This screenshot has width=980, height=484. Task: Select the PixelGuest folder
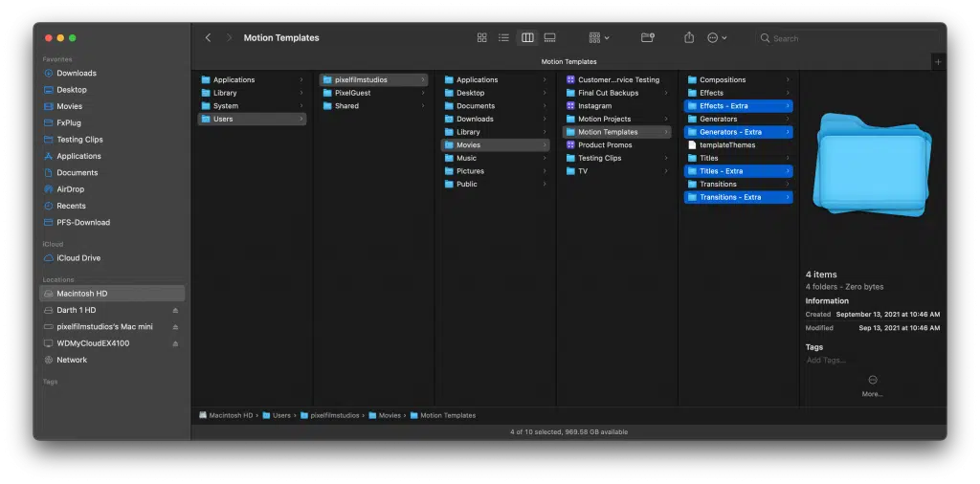pyautogui.click(x=374, y=93)
